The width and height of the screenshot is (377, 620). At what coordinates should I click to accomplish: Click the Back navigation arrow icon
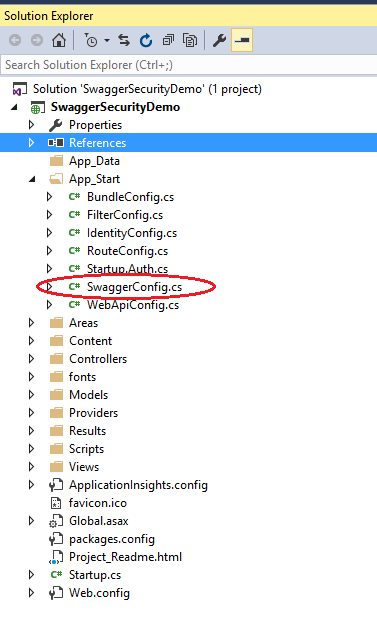(x=15, y=40)
